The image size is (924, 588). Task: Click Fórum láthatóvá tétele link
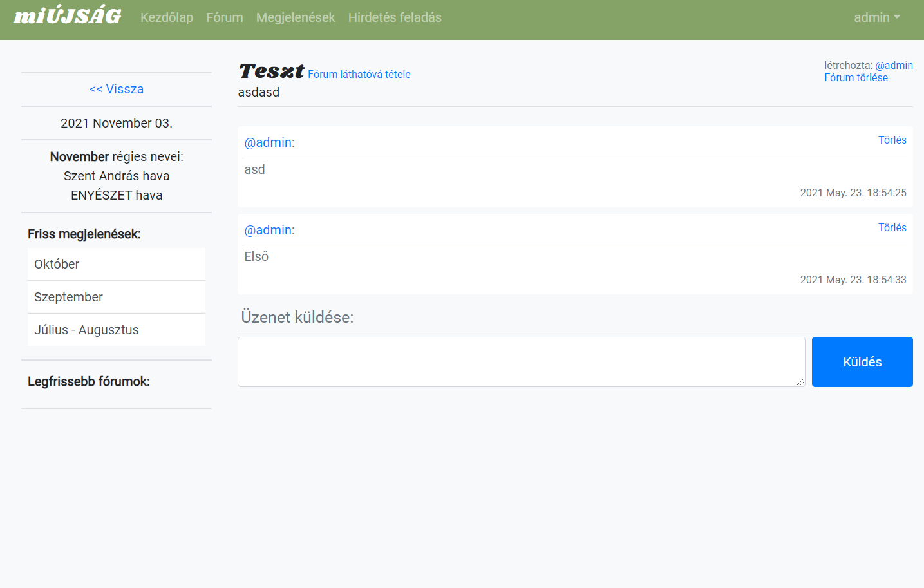[x=359, y=74]
